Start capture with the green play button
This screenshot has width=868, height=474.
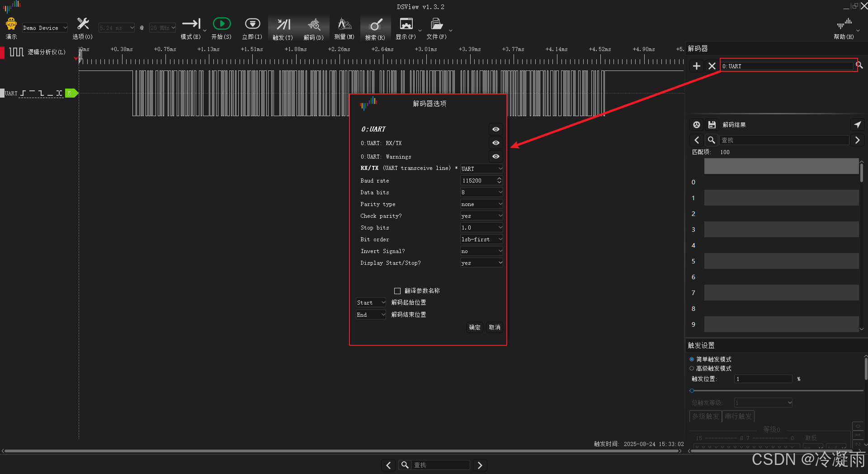(222, 23)
